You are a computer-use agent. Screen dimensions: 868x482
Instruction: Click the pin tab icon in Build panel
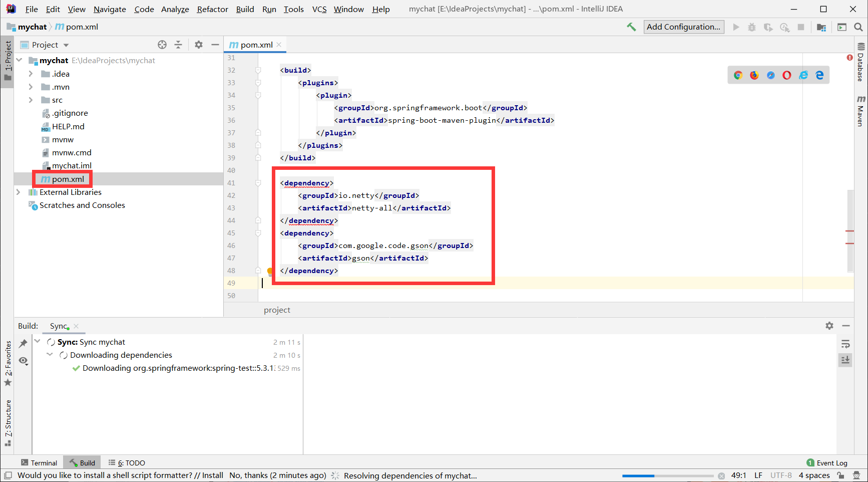tap(23, 344)
